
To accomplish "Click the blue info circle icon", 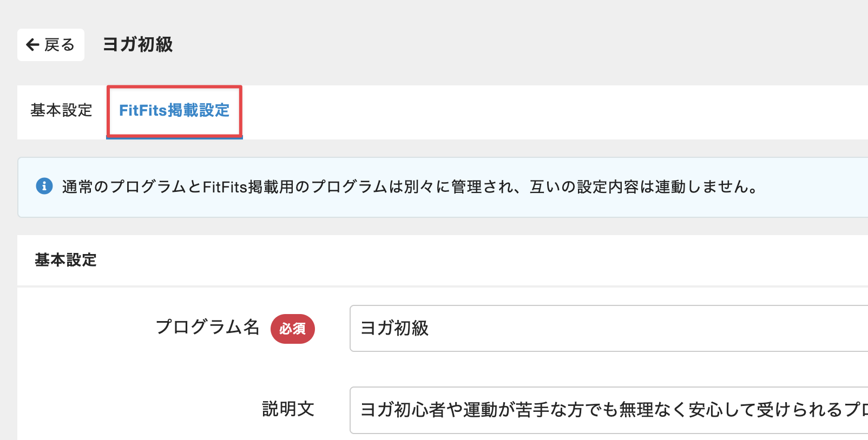I will [44, 186].
